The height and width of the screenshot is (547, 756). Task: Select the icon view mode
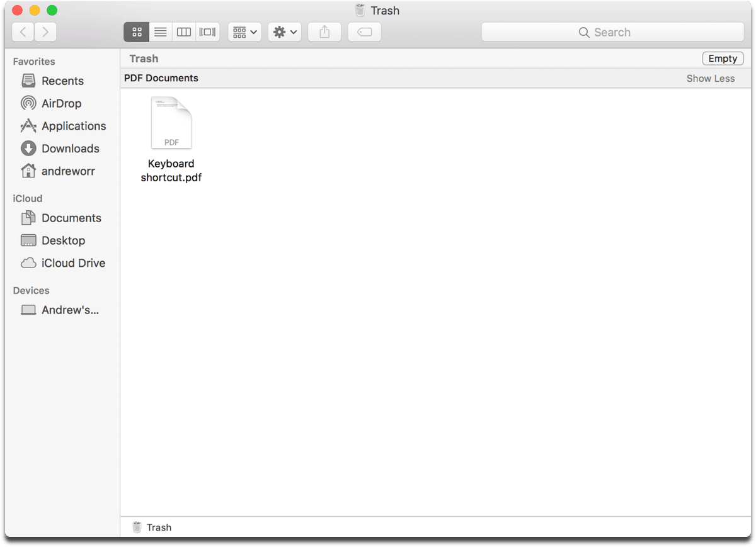[137, 31]
